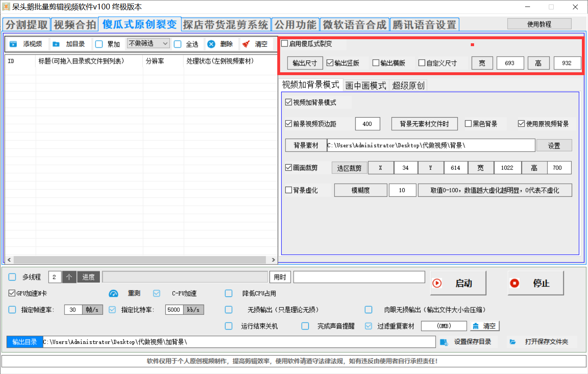The width and height of the screenshot is (588, 374).
Task: Enable the 黑色背景 checkbox
Action: click(x=468, y=123)
